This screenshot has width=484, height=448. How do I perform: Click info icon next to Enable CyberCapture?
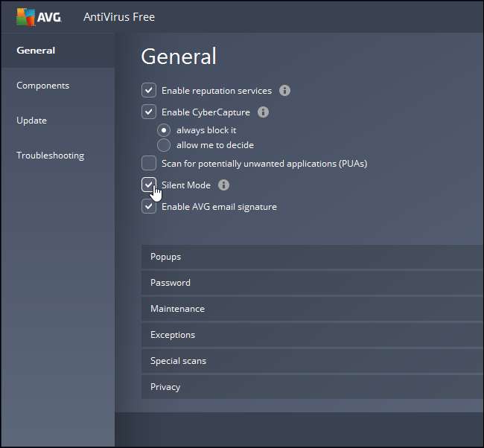[x=263, y=112]
